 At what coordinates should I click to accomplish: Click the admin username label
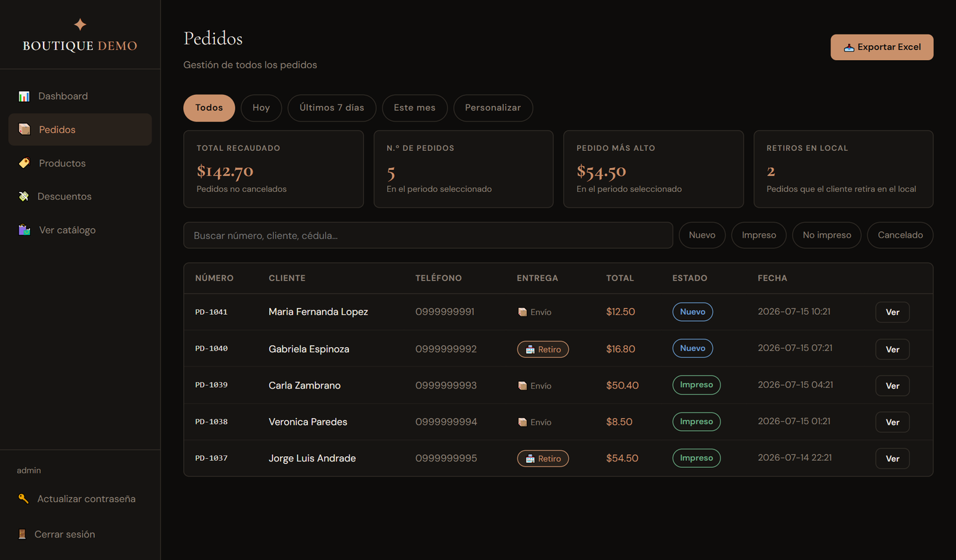point(29,471)
